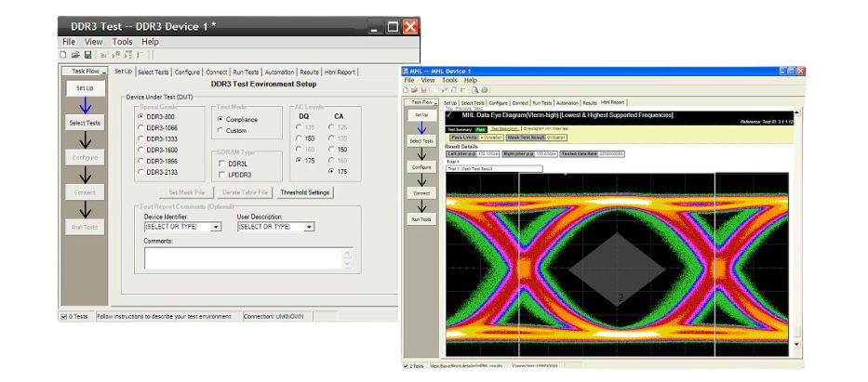Click Select Tests step in DDR3 Task Flow
This screenshot has width=868, height=382.
pos(85,123)
